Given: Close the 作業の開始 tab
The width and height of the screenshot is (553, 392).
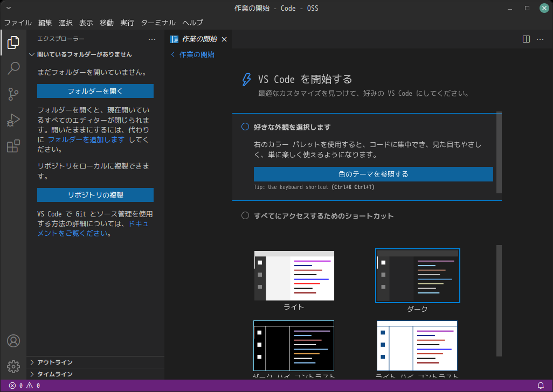Looking at the screenshot, I should tap(224, 39).
